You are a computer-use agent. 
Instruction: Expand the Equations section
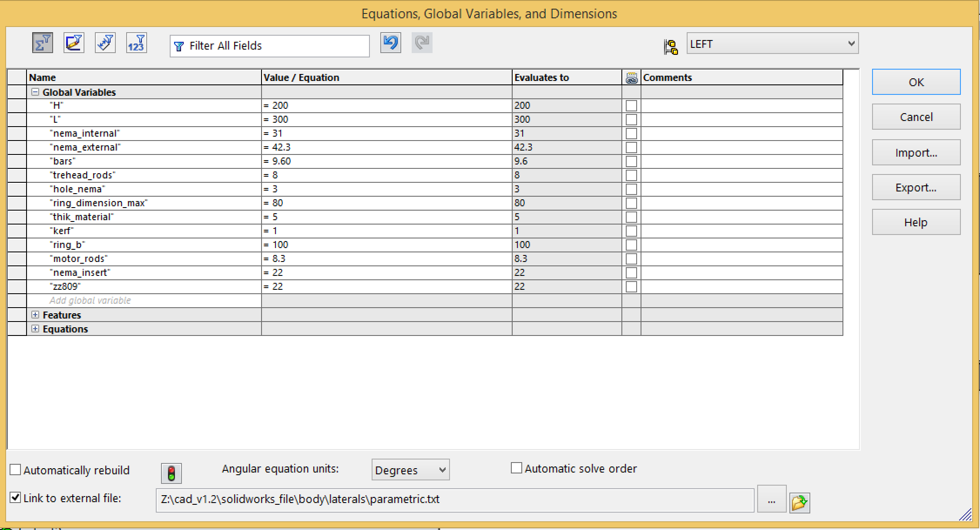point(35,329)
